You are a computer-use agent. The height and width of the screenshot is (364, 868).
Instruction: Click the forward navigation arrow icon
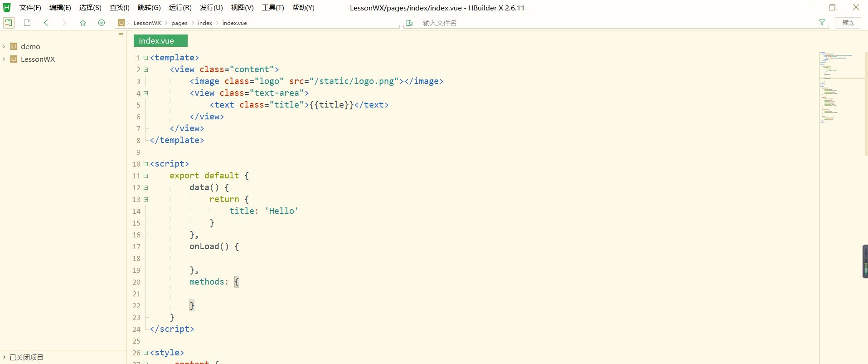(x=64, y=23)
